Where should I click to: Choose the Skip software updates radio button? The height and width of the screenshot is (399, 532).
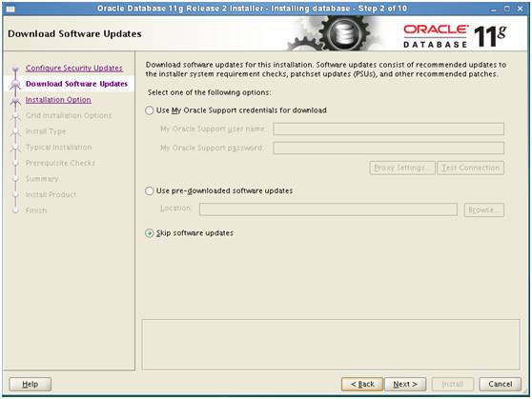150,233
